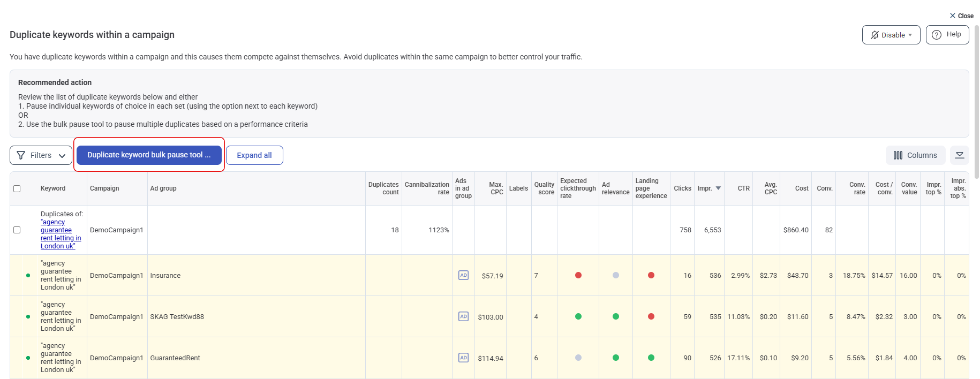Open the Disable dropdown menu

click(x=891, y=35)
